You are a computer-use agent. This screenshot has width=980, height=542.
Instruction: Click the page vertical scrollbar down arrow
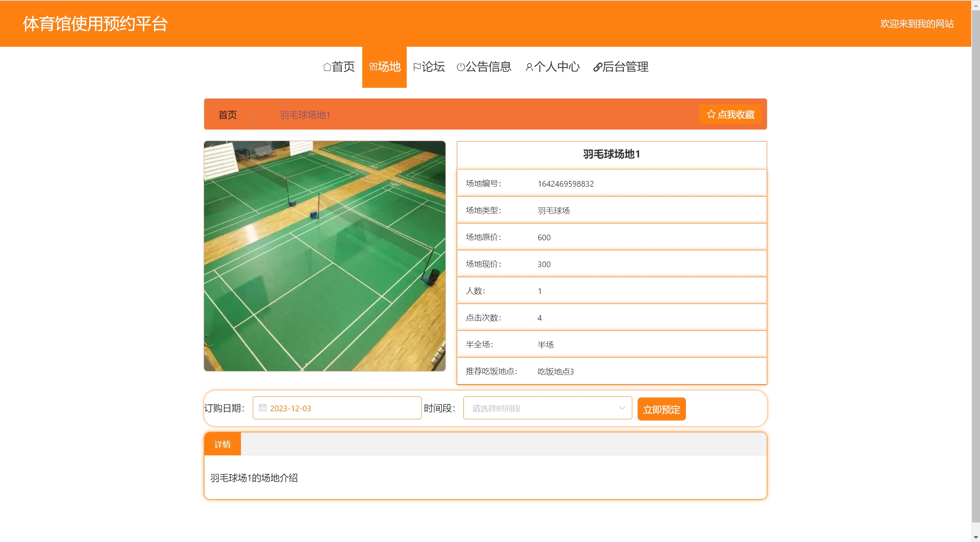coord(975,537)
